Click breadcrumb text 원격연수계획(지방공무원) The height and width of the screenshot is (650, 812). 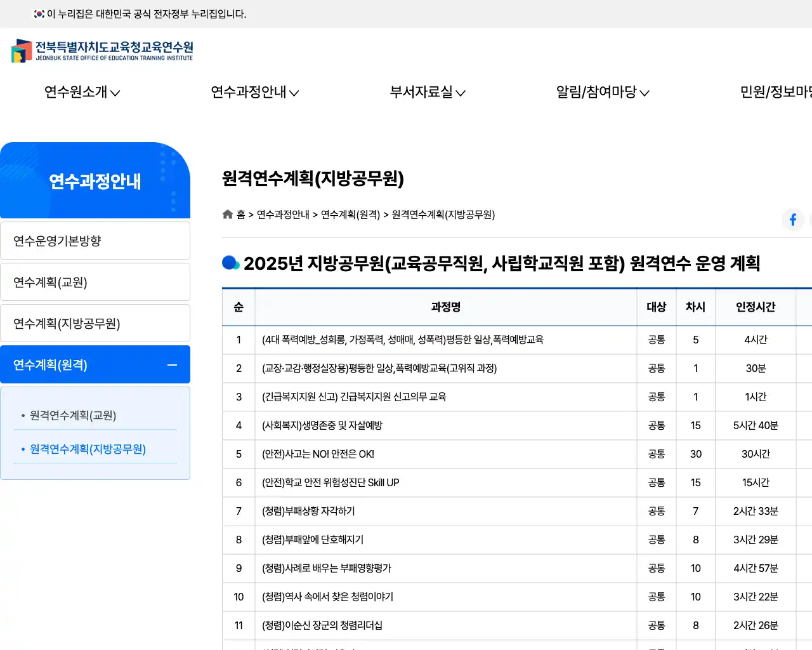click(443, 215)
